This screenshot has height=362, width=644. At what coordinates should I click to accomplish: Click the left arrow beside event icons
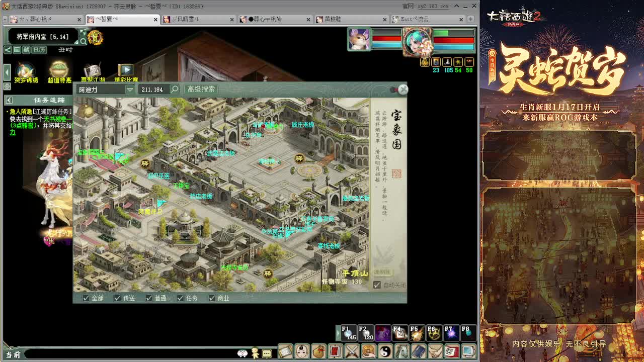pyautogui.click(x=7, y=72)
